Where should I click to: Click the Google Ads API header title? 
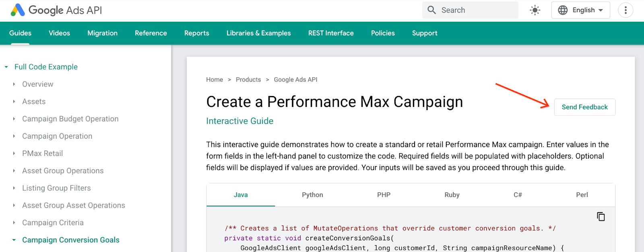pos(65,10)
